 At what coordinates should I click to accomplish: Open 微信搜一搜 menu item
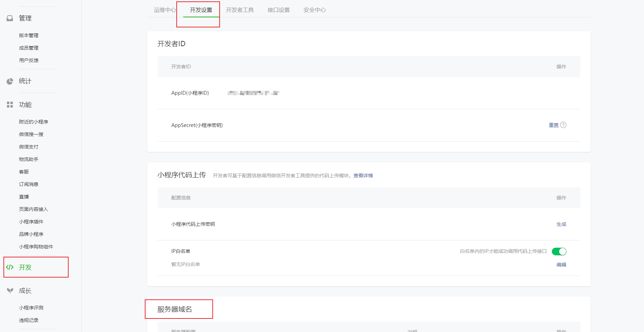[x=31, y=134]
